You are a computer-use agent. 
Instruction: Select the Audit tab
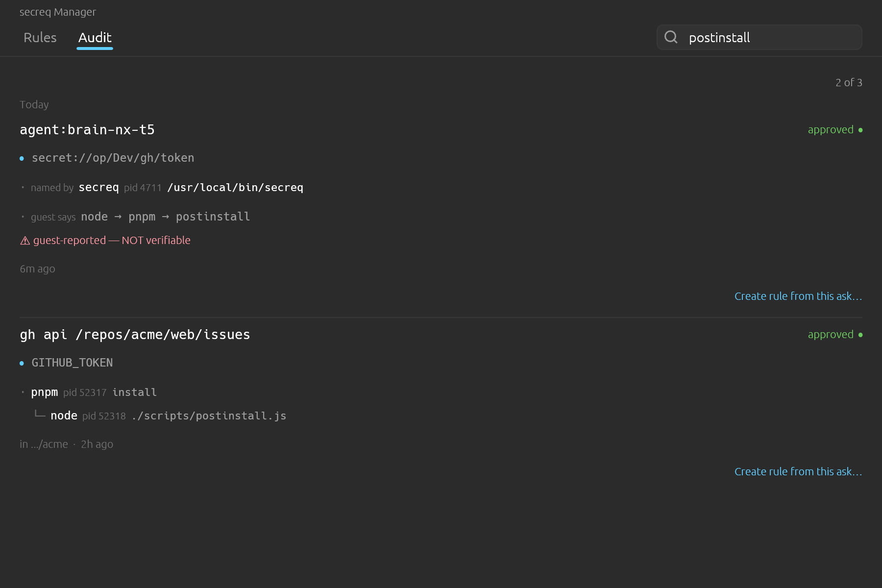pyautogui.click(x=95, y=38)
